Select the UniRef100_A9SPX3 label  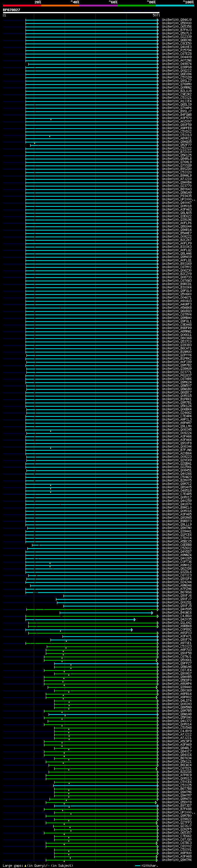click(x=176, y=633)
